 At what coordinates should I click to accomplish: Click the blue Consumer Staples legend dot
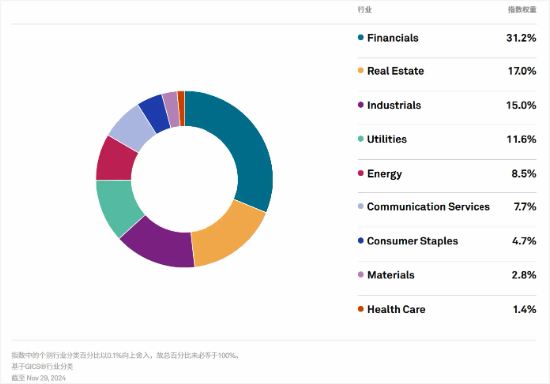pos(361,241)
